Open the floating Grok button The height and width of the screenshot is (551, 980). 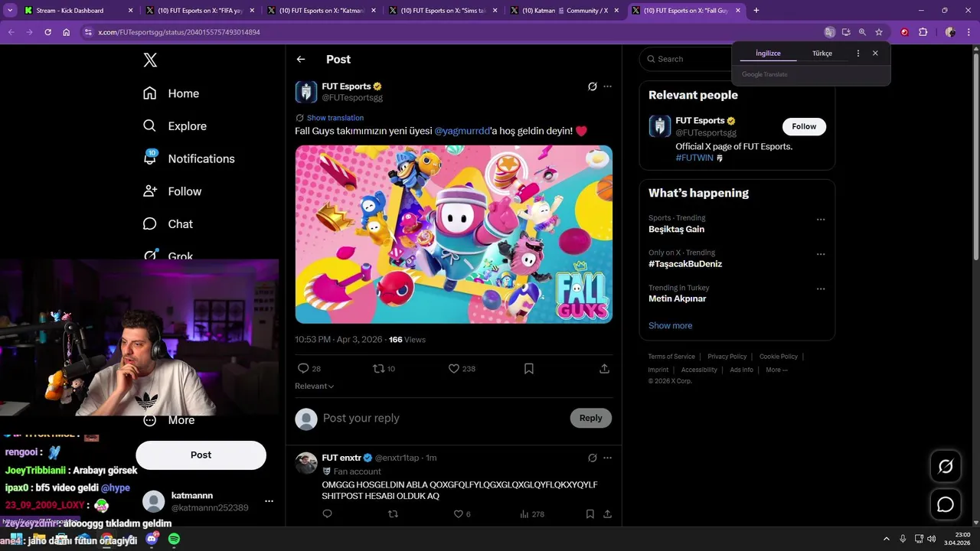click(946, 466)
